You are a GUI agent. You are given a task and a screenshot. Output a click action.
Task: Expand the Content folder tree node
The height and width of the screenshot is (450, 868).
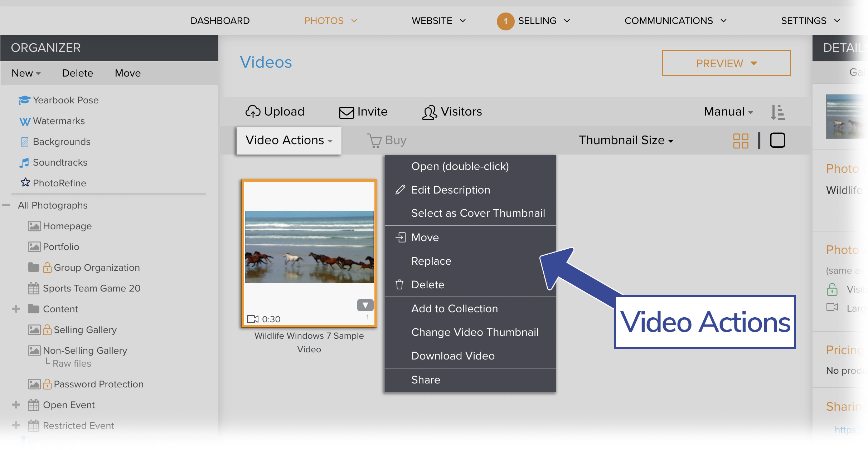[16, 309]
